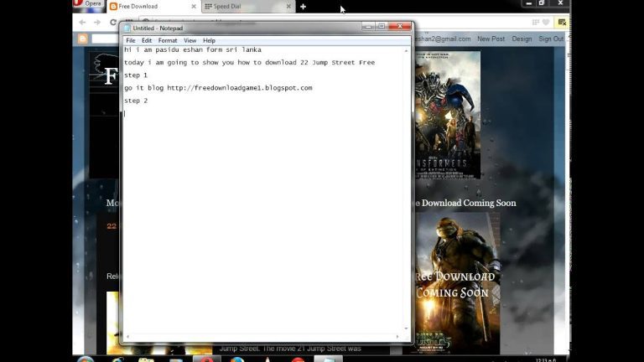Open the Notepad File menu
644x362 pixels.
[131, 40]
